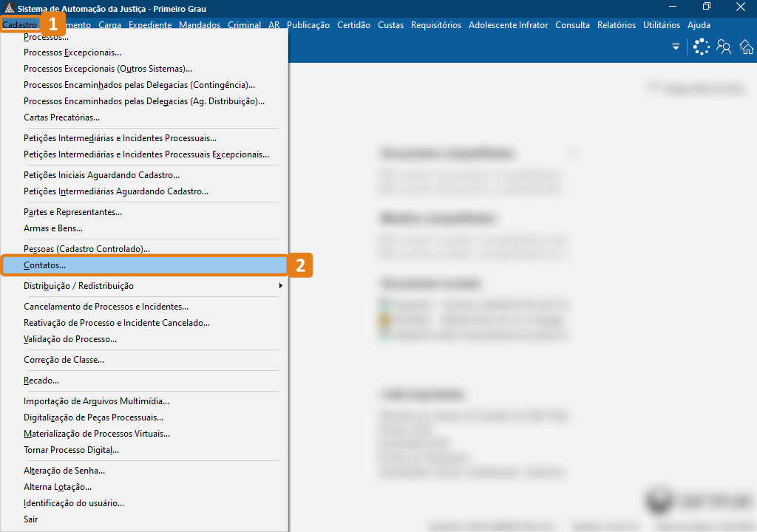
Task: Go to home icon in toolbar
Action: 747,47
